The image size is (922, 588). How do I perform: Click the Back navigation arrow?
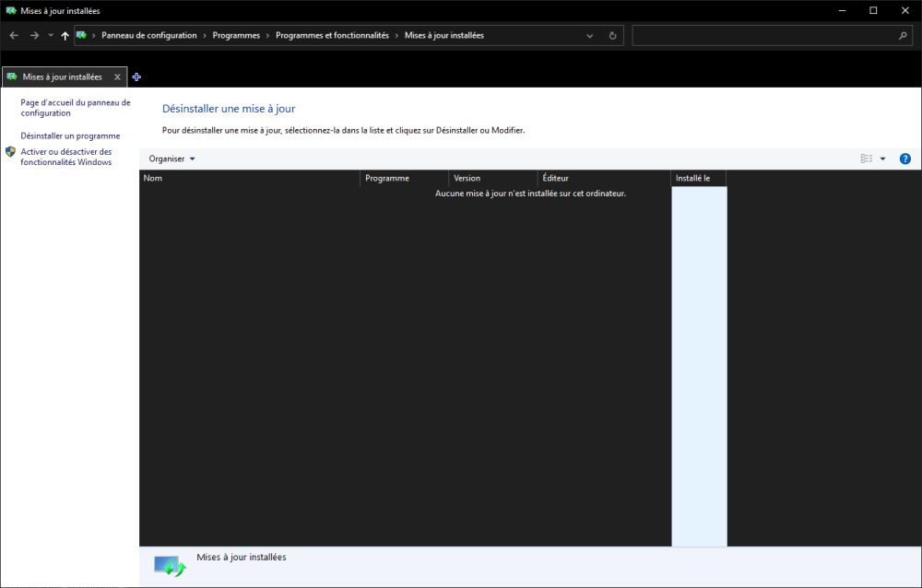click(14, 36)
